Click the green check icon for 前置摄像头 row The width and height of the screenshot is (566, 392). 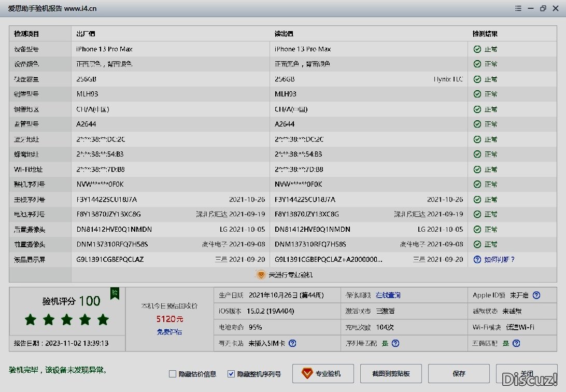(x=477, y=244)
